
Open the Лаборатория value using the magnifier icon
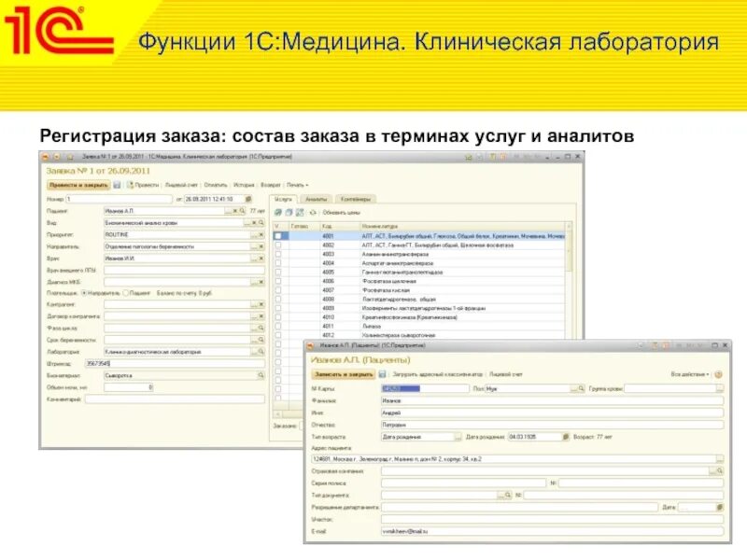(261, 352)
